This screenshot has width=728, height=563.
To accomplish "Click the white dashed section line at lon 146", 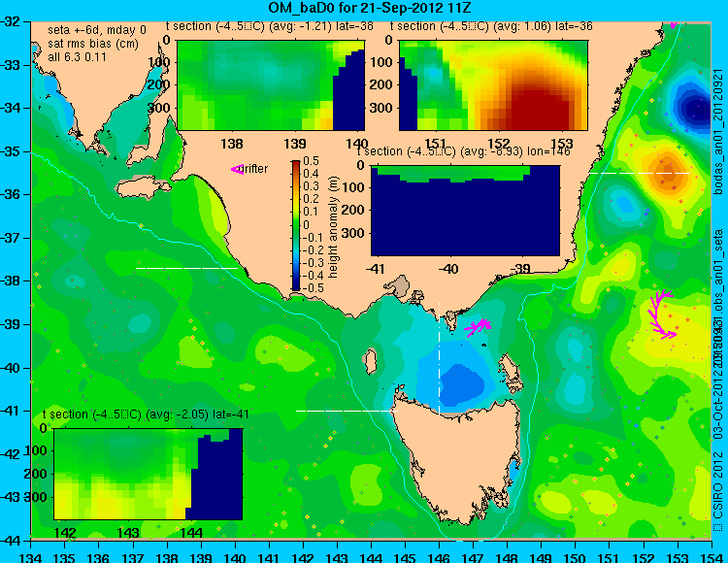I will [439, 358].
